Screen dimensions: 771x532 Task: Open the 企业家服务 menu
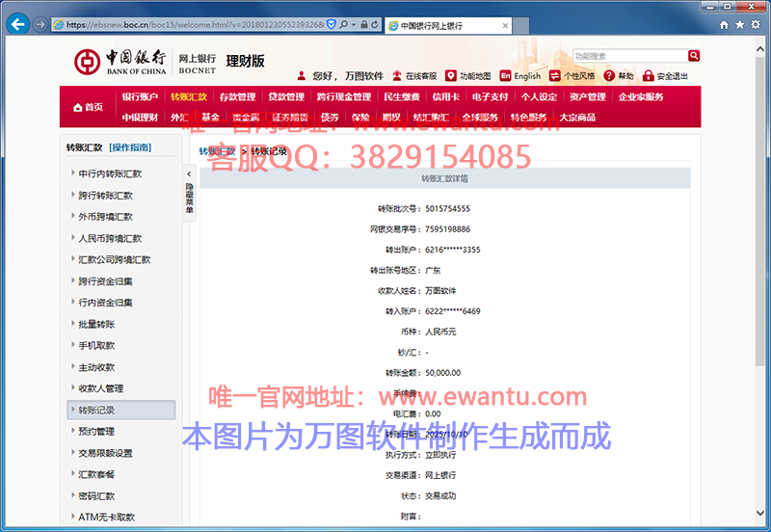641,97
